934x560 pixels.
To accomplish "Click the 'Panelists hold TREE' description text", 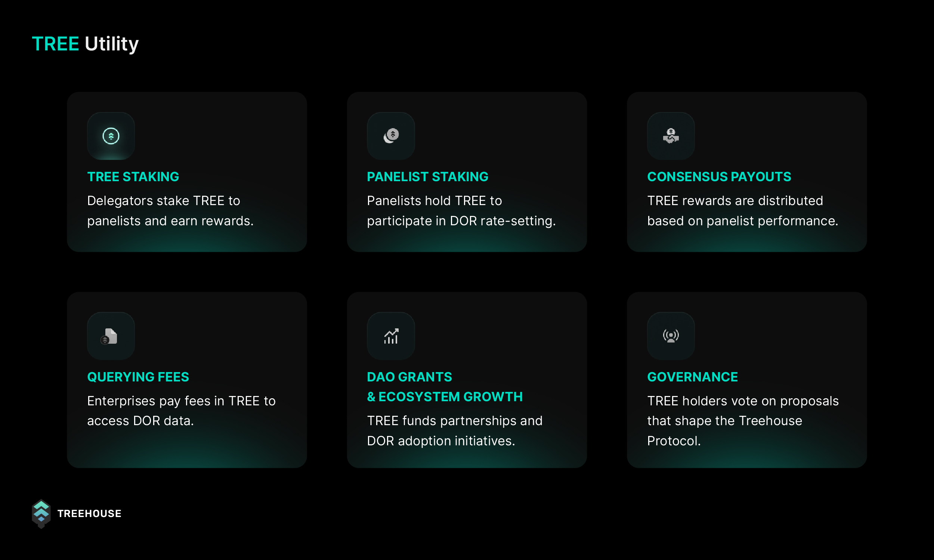I will tap(461, 211).
